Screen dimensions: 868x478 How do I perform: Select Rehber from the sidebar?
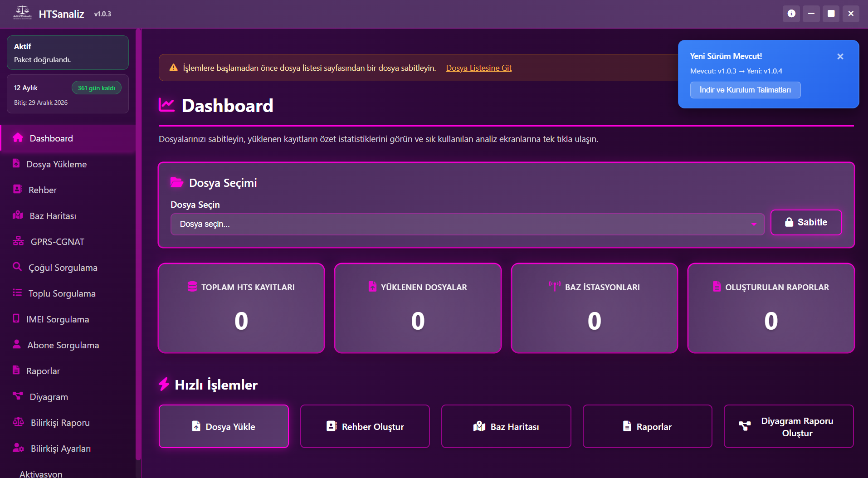(x=43, y=190)
